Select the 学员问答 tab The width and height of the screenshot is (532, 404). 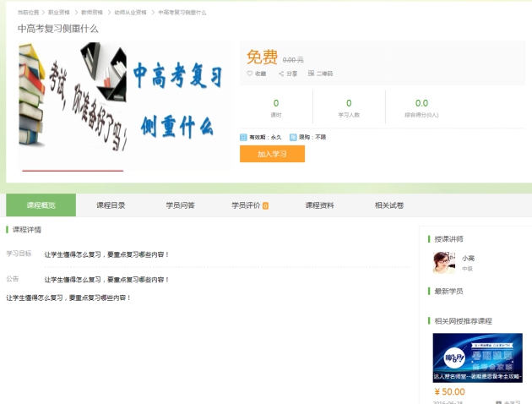(180, 205)
